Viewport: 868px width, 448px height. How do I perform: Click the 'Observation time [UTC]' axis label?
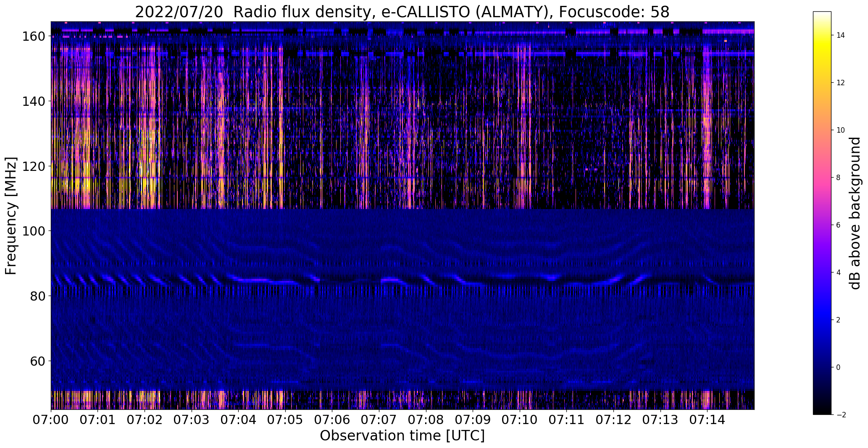coord(402,436)
